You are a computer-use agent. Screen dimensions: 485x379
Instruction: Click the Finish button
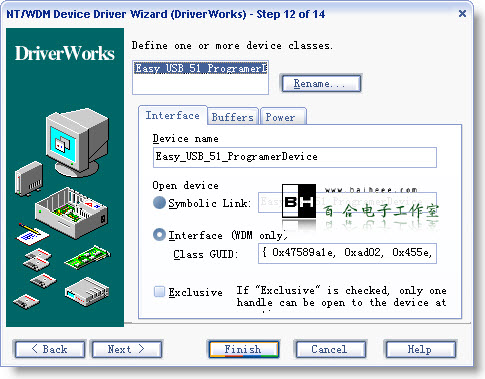[x=243, y=349]
